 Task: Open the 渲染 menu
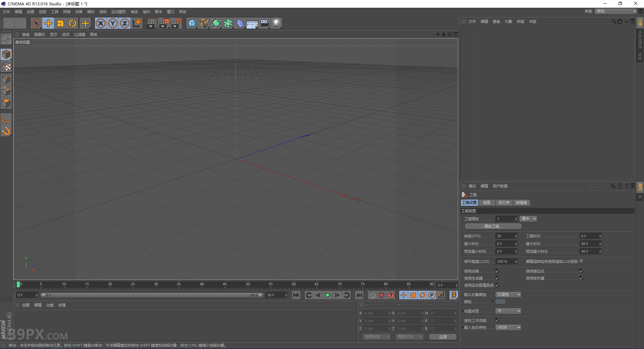point(103,11)
